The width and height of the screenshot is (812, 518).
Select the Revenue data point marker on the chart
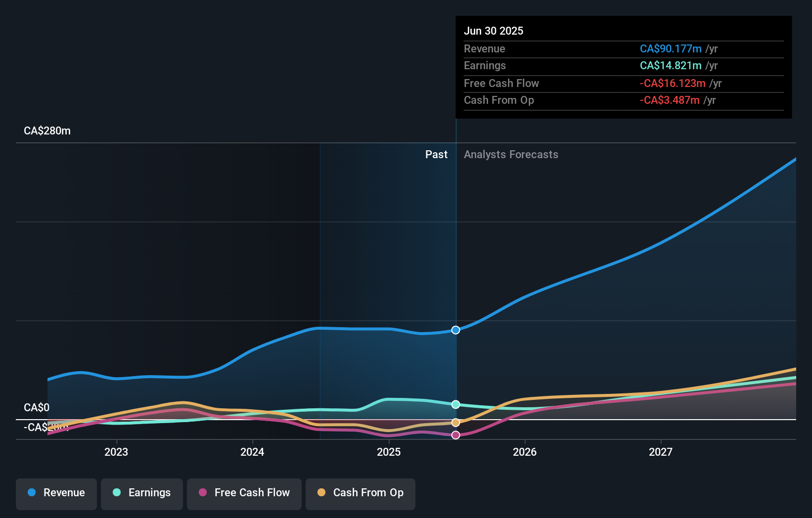point(455,330)
